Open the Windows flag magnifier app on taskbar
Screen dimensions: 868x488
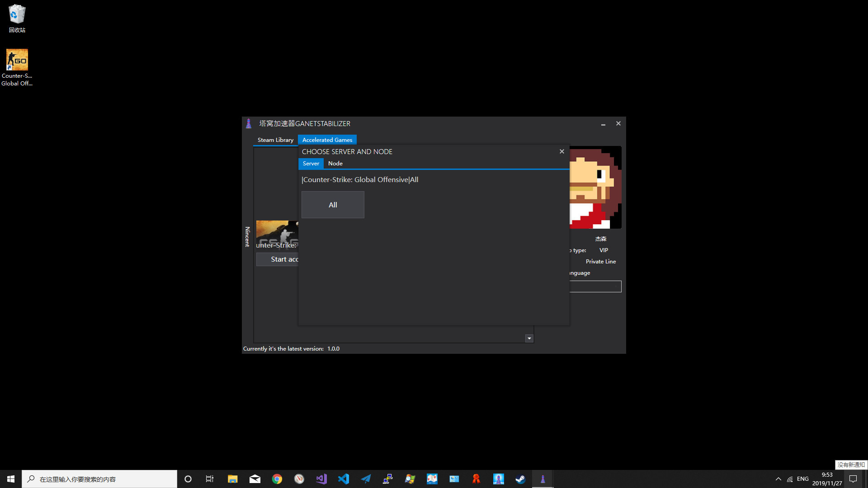[x=410, y=479]
